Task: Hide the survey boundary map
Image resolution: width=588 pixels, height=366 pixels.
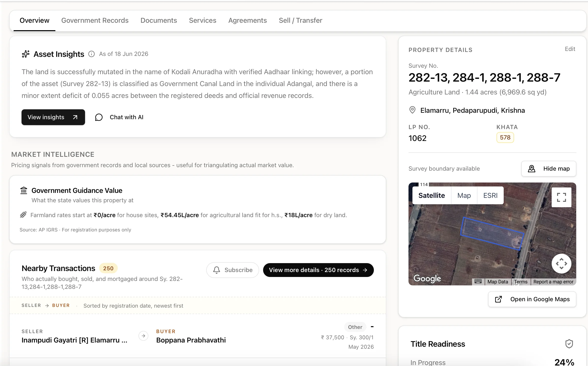Action: 549,169
